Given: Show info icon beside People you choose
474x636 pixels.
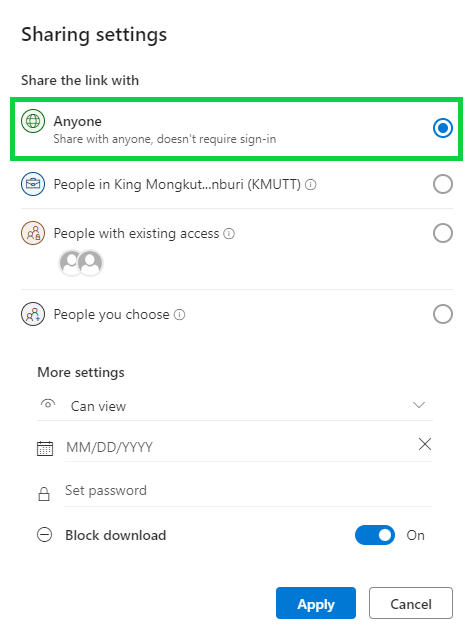Looking at the screenshot, I should [180, 315].
